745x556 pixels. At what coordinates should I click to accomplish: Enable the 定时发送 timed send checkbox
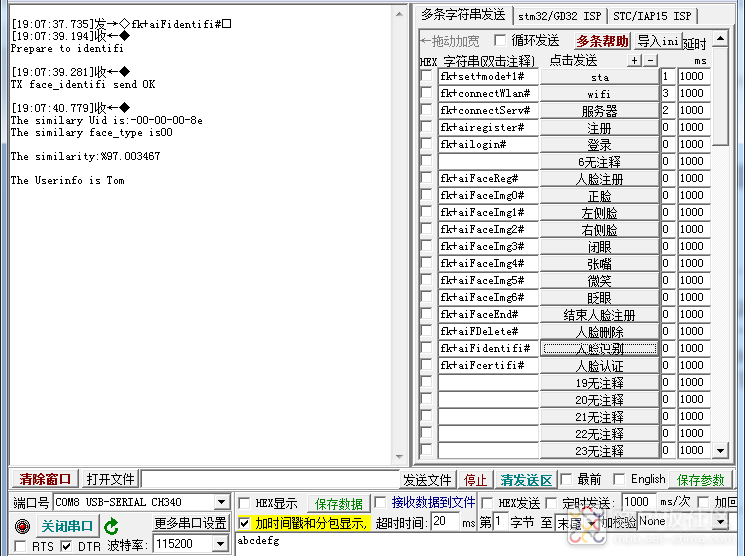tap(551, 503)
